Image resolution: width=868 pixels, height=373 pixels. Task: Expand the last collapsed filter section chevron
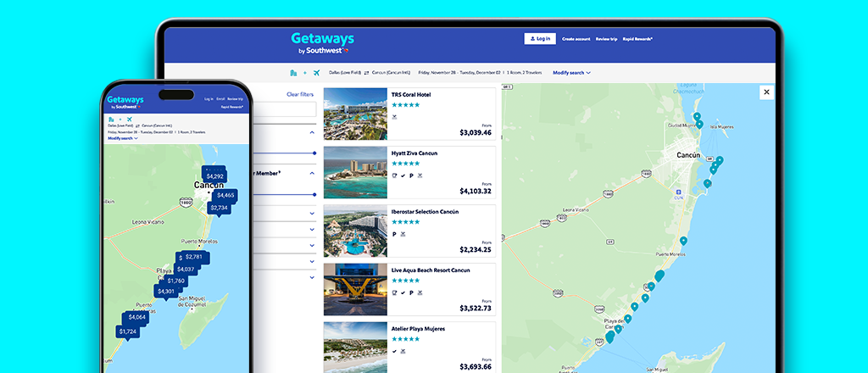click(312, 277)
